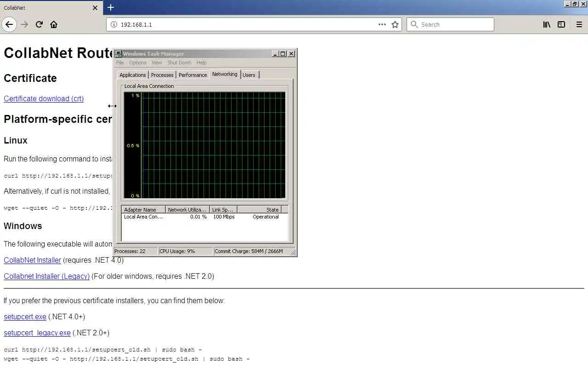Sort by Link Speed column header
The image size is (588, 368).
point(223,210)
